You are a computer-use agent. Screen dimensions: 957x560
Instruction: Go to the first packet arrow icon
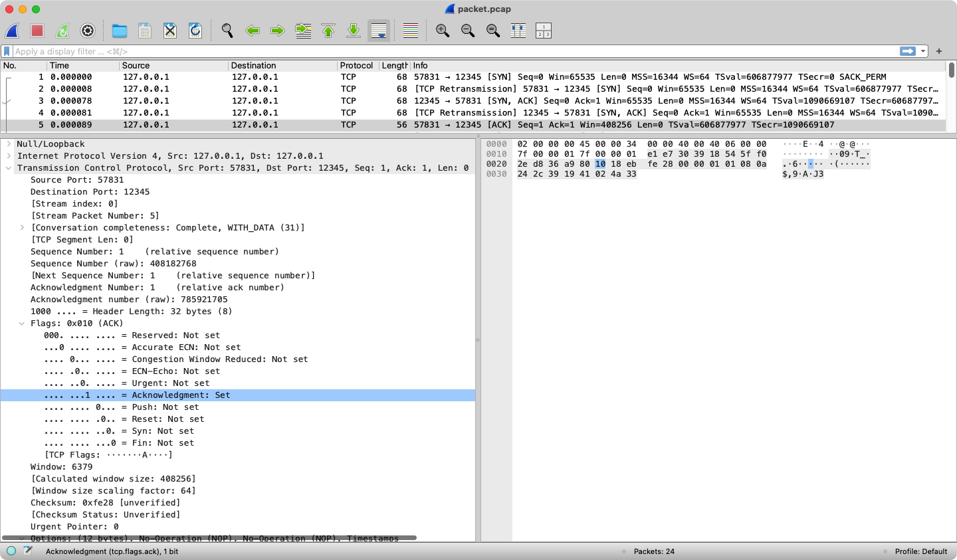(328, 31)
